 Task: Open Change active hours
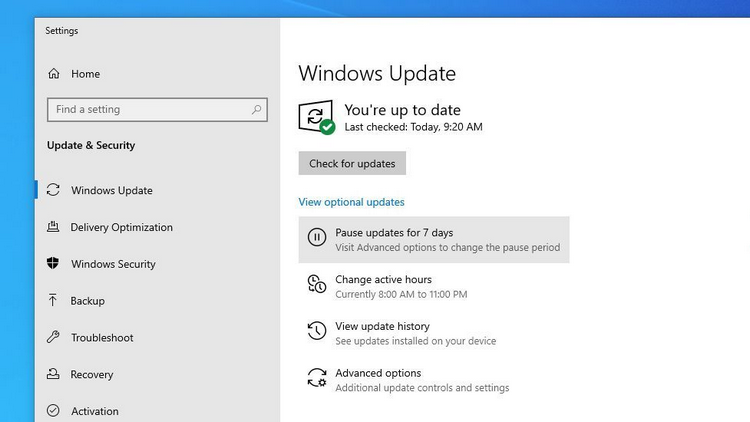pos(383,279)
